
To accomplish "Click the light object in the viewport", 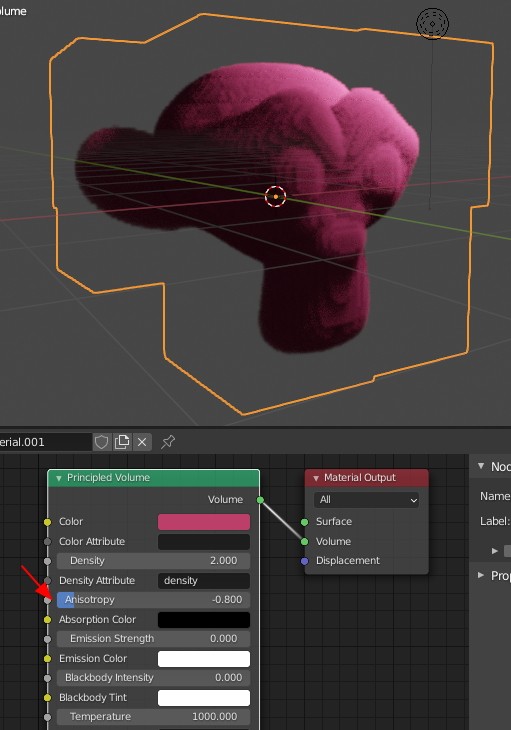I will [432, 23].
